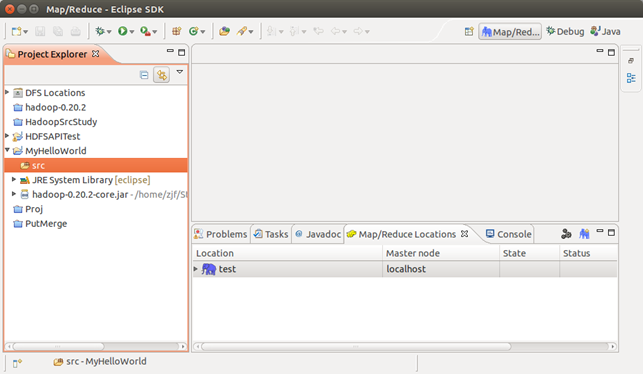
Task: Click the Next Annotation toolbar icon
Action: point(271,31)
